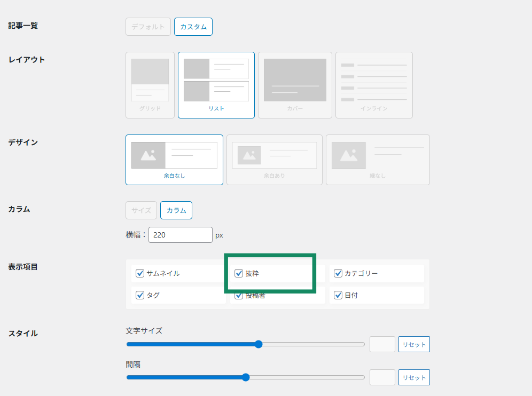Click リセット button for 間隔
Viewport: 532px width, 396px height.
pos(414,377)
